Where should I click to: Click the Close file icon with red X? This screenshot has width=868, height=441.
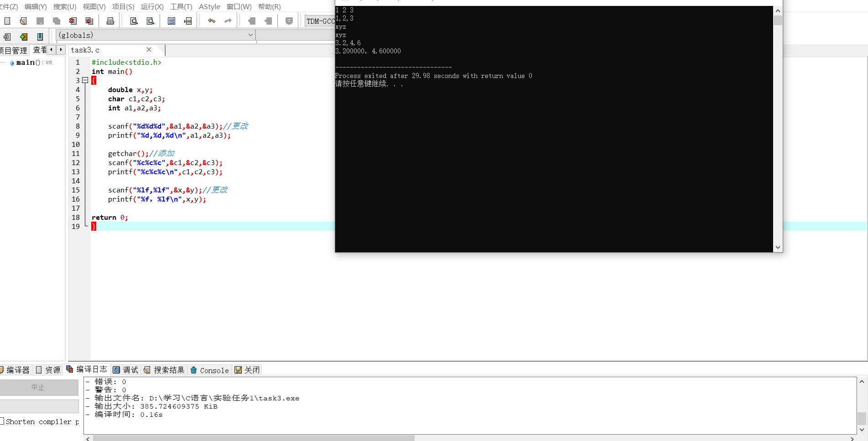[73, 21]
